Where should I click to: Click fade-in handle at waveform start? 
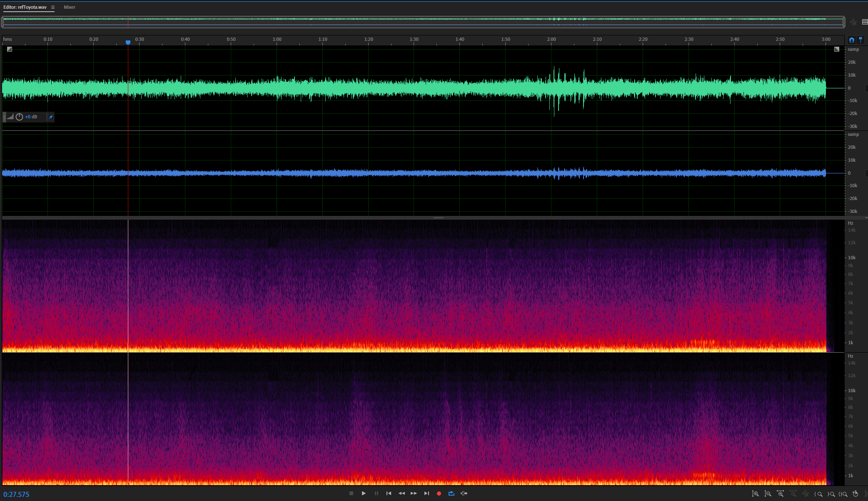10,49
